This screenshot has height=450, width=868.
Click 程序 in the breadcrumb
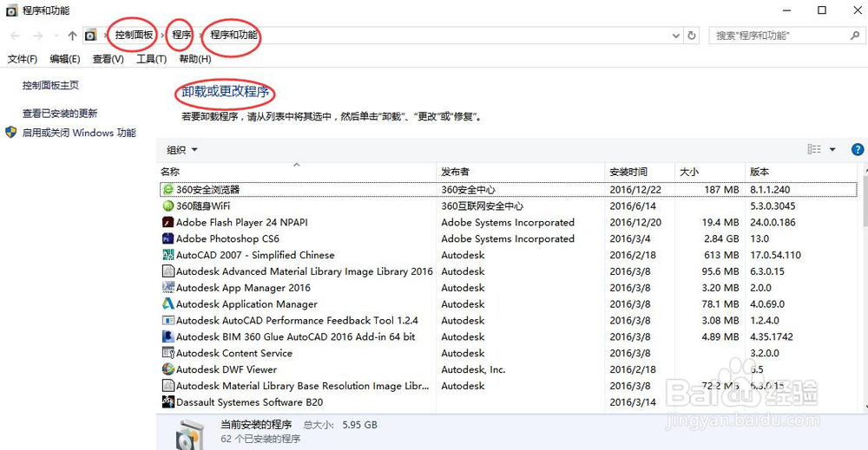tap(181, 35)
